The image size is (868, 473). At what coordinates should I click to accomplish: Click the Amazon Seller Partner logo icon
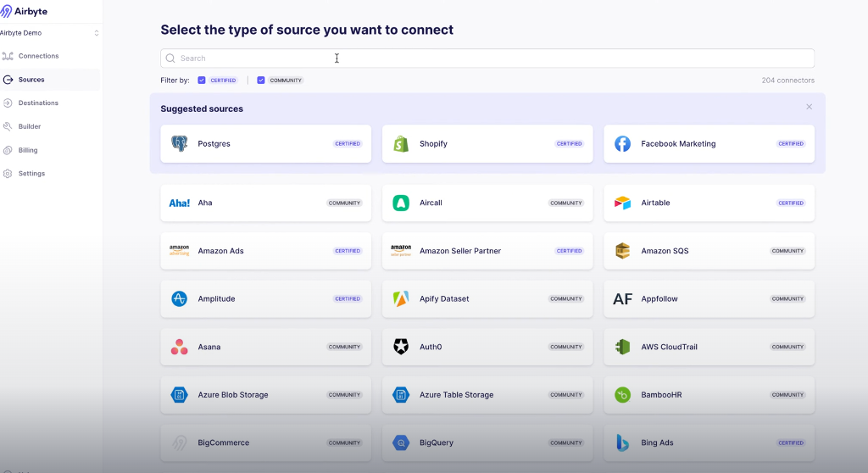pyautogui.click(x=401, y=251)
